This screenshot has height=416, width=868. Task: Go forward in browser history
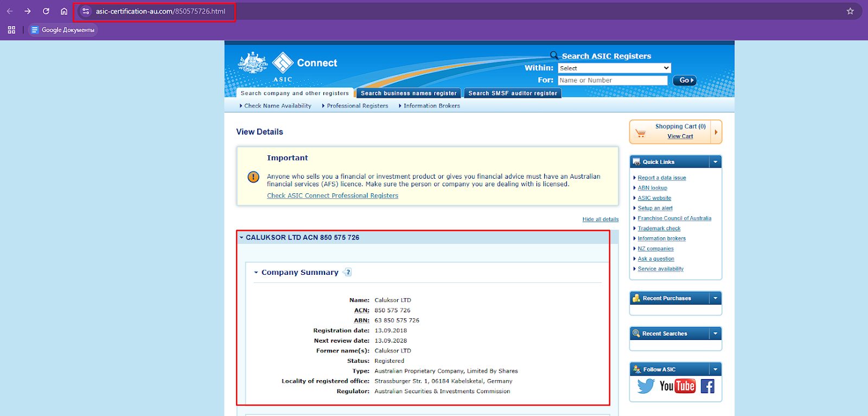coord(28,11)
